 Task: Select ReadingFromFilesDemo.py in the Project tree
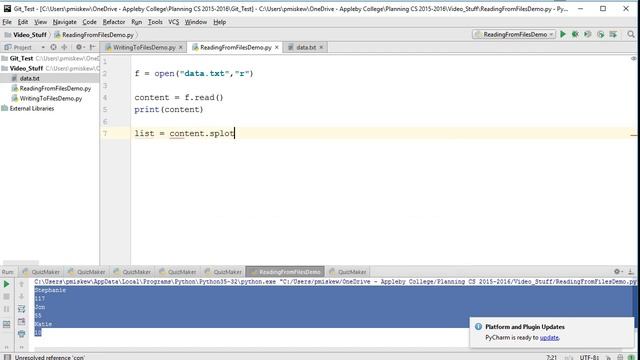click(55, 88)
